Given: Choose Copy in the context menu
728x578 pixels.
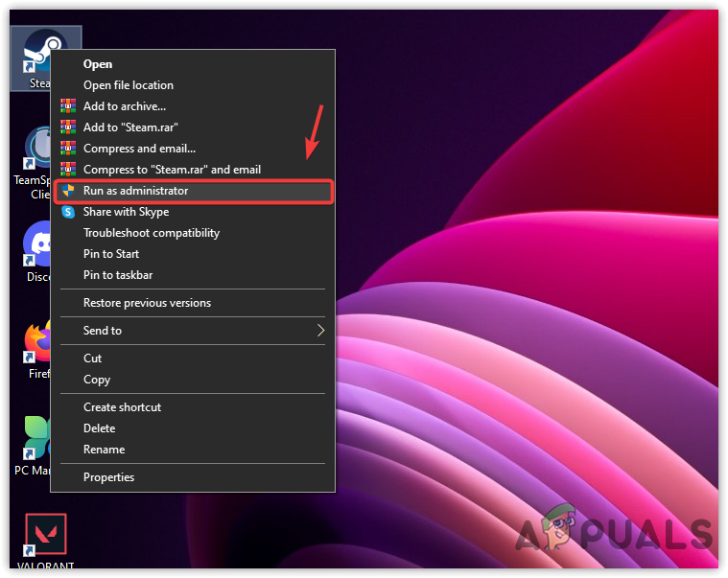Looking at the screenshot, I should click(x=193, y=380).
